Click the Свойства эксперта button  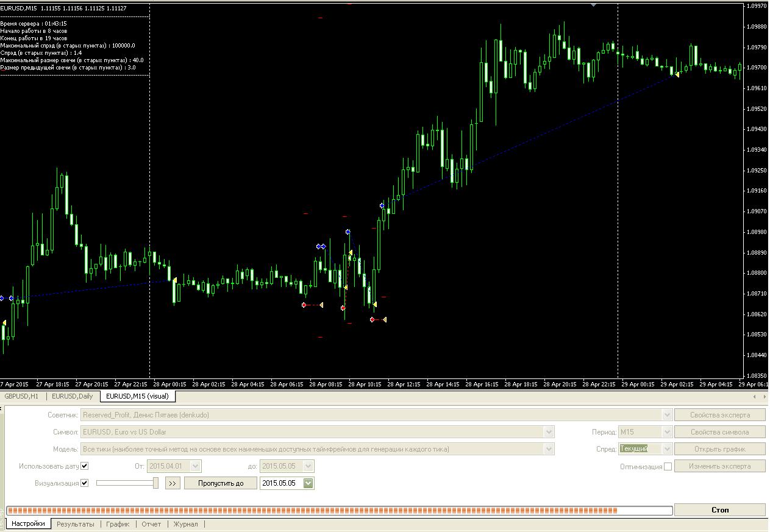pos(719,415)
